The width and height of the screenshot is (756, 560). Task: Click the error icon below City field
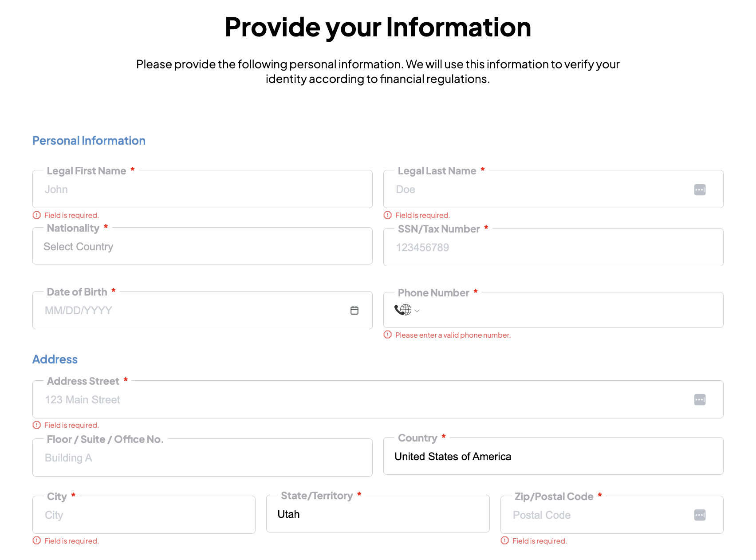point(37,540)
